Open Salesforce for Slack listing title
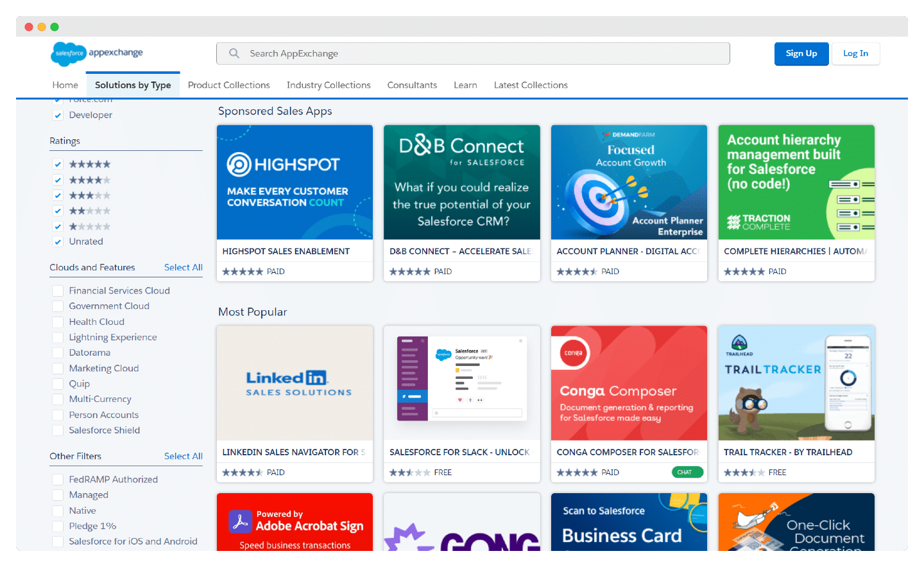The height and width of the screenshot is (567, 924). (x=460, y=452)
